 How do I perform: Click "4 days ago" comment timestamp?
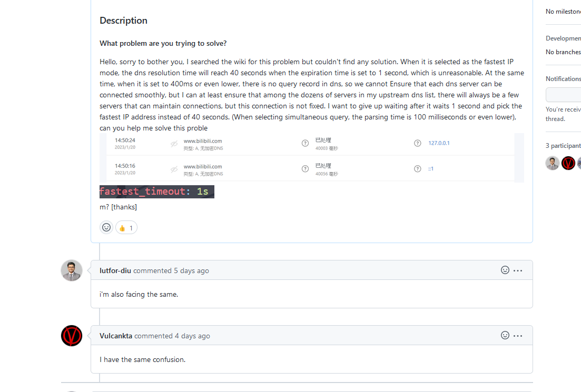click(x=192, y=336)
